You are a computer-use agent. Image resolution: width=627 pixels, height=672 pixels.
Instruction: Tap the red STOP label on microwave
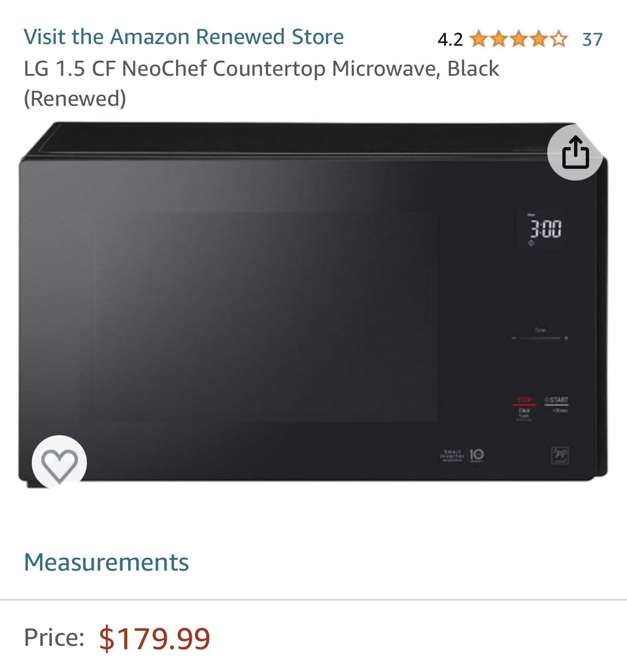coord(524,400)
